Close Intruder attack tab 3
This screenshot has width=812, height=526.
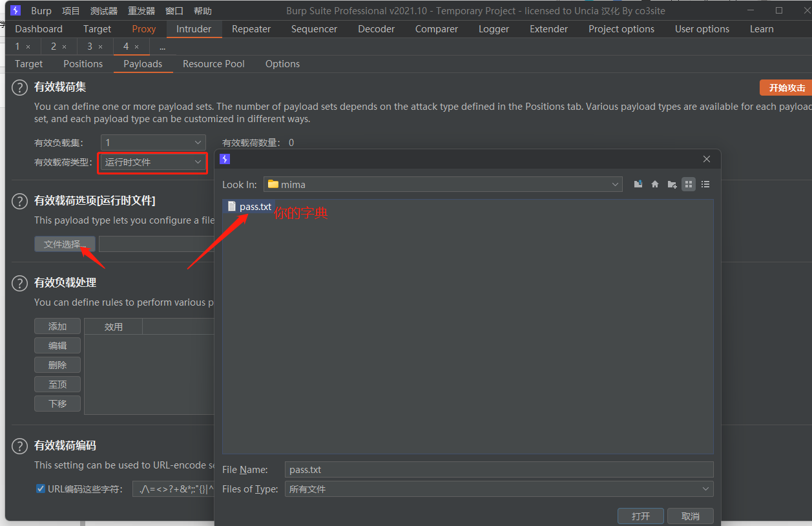(x=100, y=47)
